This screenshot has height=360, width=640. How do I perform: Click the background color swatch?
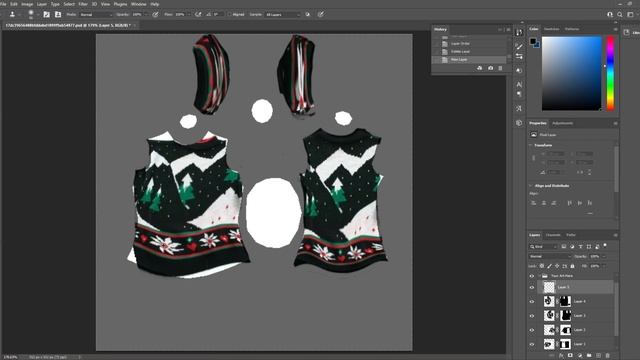click(x=537, y=45)
